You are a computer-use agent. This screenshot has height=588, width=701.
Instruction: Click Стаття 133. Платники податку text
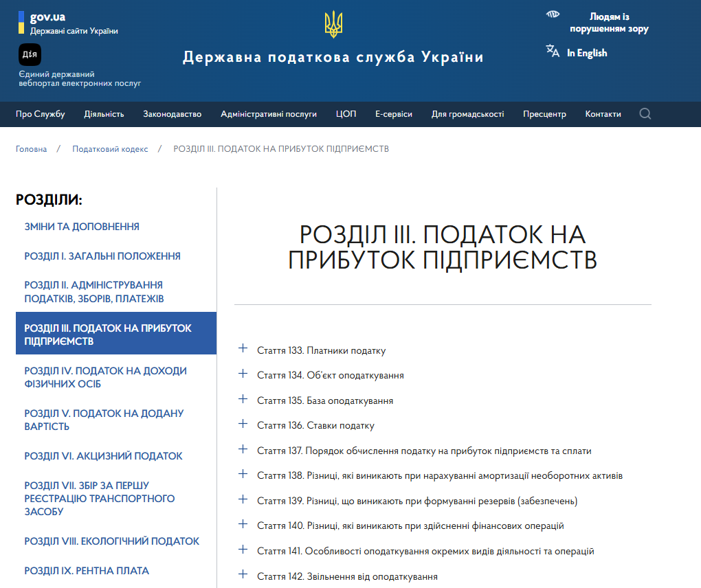tap(322, 351)
